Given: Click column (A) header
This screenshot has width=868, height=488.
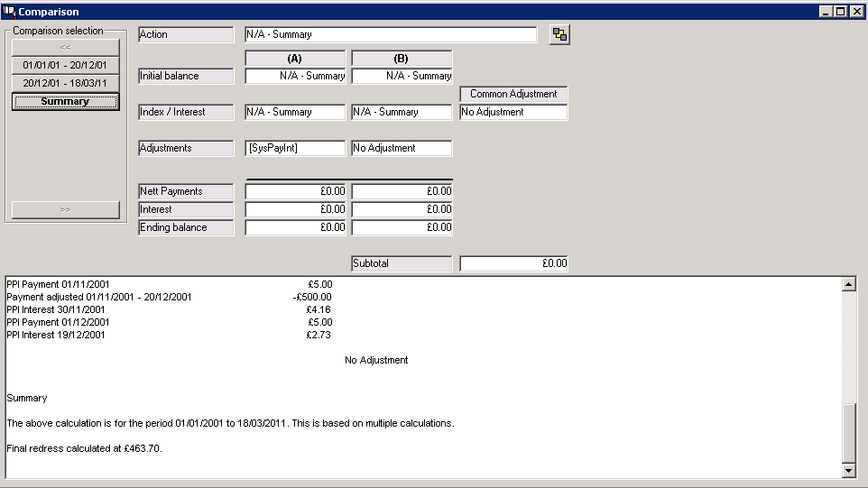Looking at the screenshot, I should coord(295,58).
